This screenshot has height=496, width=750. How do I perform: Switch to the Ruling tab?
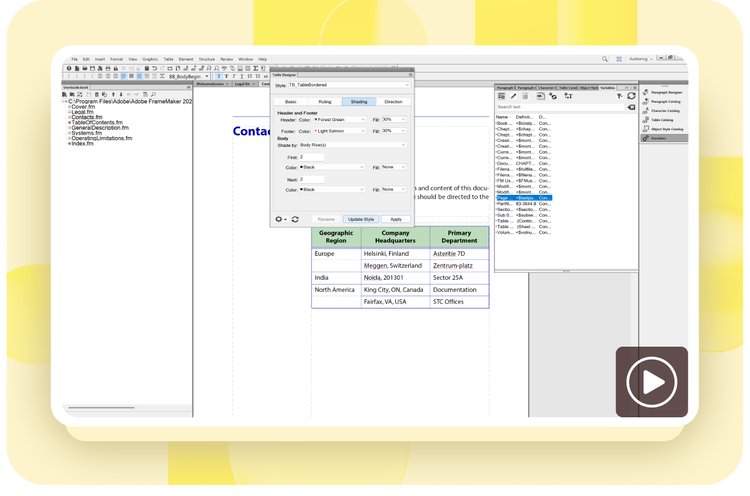[325, 102]
